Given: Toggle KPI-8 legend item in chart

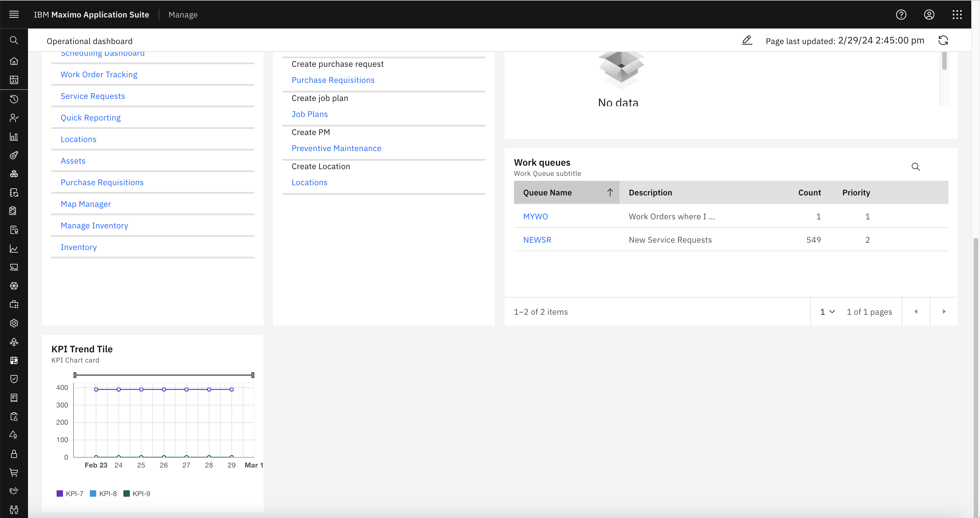Looking at the screenshot, I should coord(103,494).
